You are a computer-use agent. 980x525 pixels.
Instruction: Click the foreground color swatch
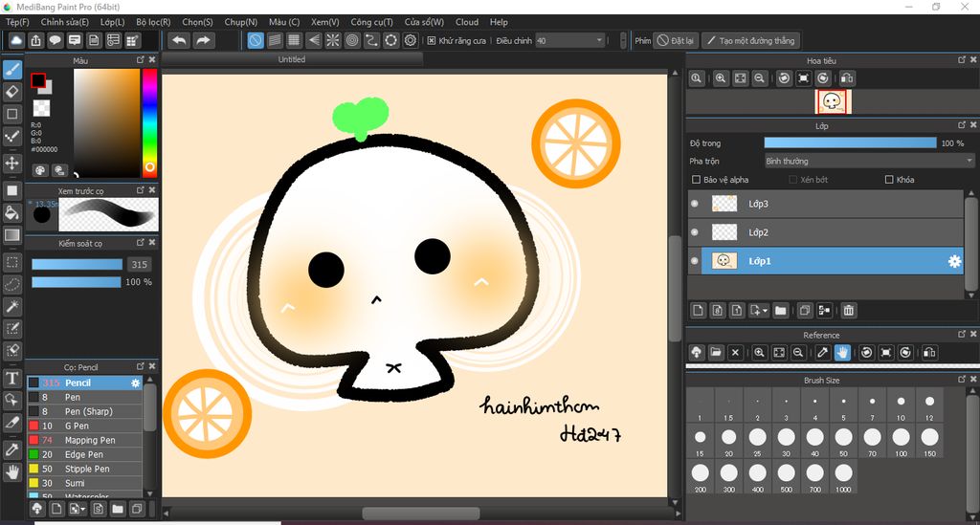[38, 80]
